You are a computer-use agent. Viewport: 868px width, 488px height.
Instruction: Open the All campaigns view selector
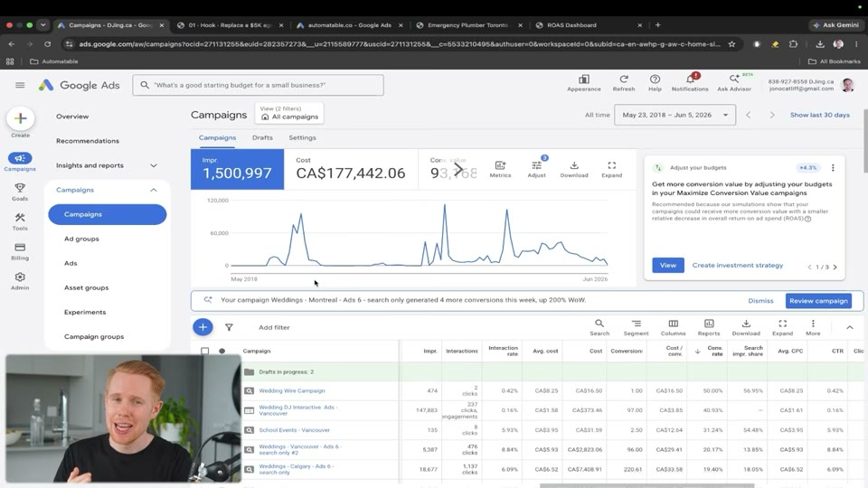[289, 113]
